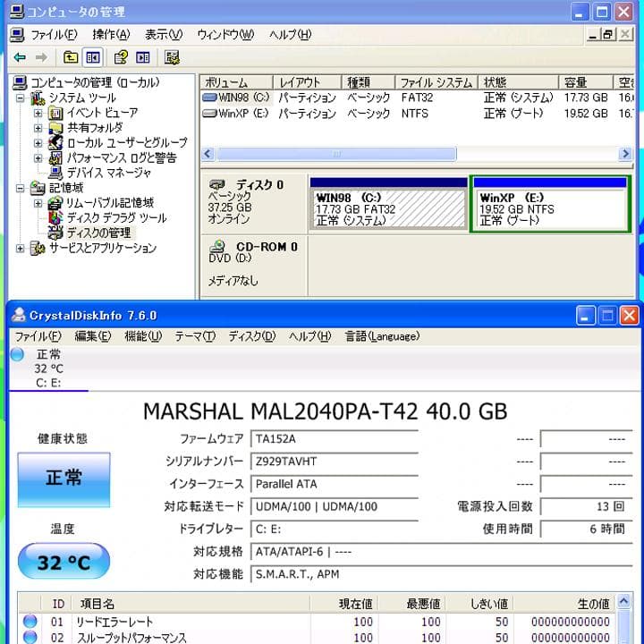644x644 pixels.
Task: Collapse the 記憶域 tree node
Action: (20, 188)
